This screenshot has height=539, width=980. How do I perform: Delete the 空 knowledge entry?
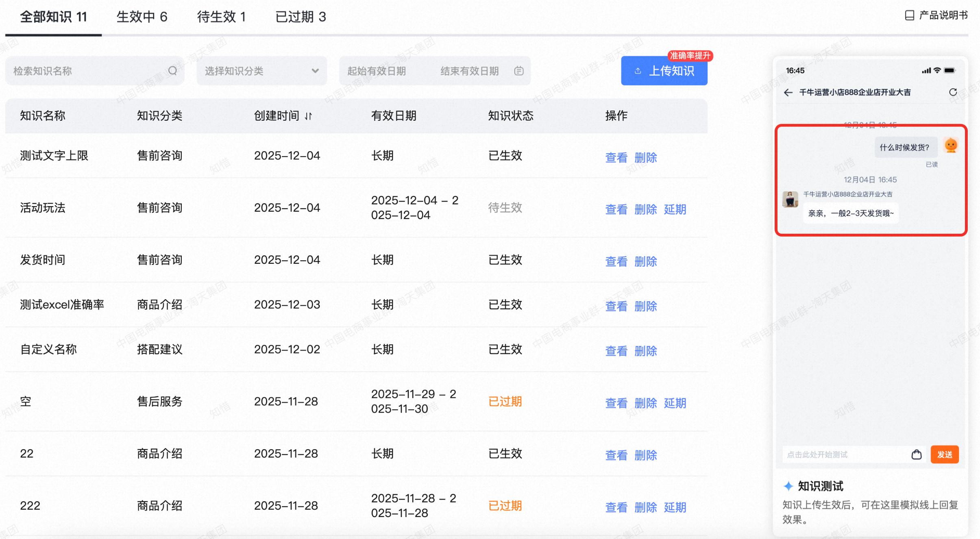point(646,403)
